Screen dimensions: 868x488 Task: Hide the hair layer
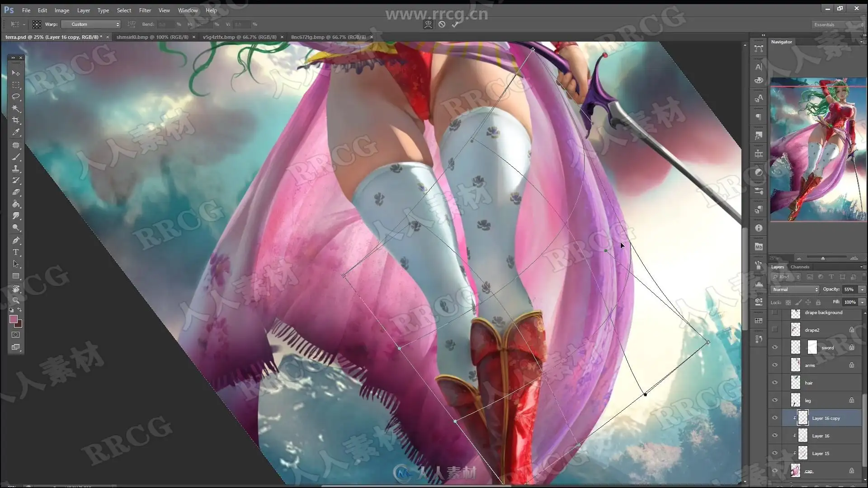point(775,383)
